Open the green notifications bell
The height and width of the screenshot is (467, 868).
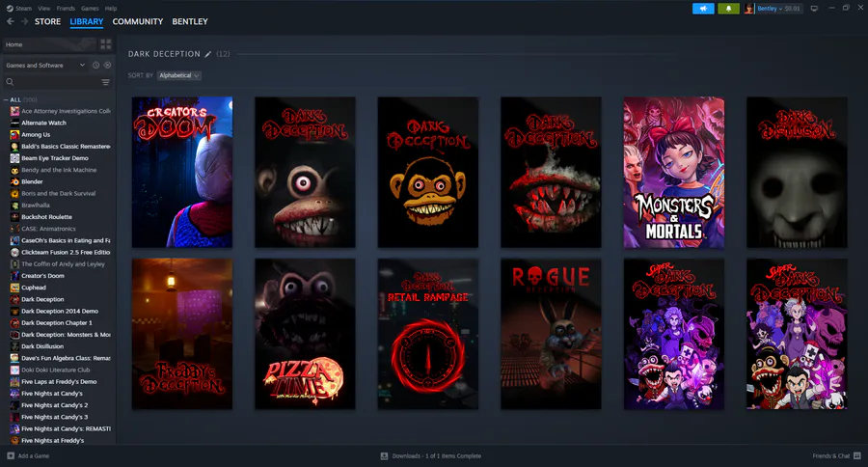pos(728,9)
